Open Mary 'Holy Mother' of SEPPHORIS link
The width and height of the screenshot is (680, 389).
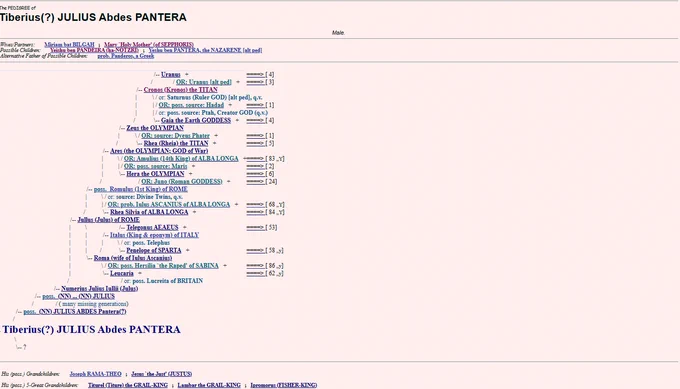(149, 45)
